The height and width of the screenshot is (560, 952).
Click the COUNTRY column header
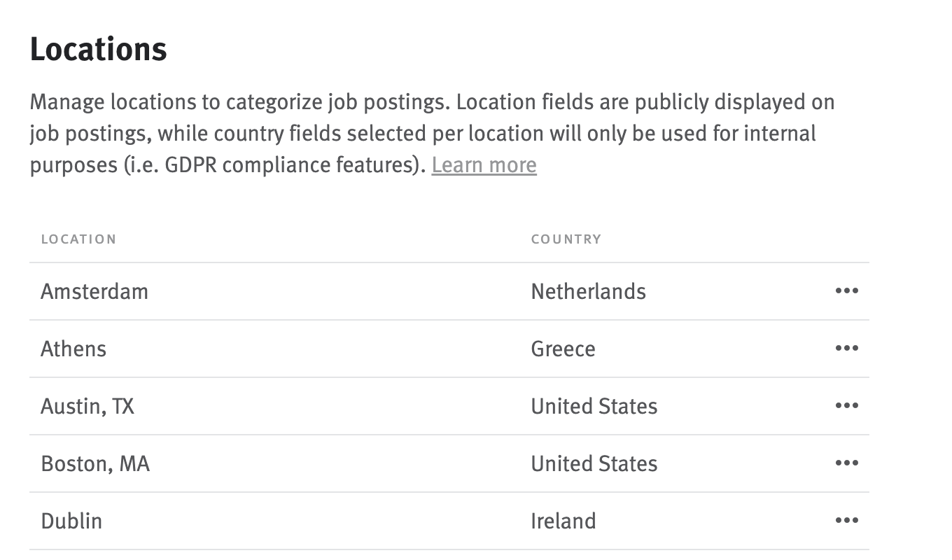tap(566, 239)
